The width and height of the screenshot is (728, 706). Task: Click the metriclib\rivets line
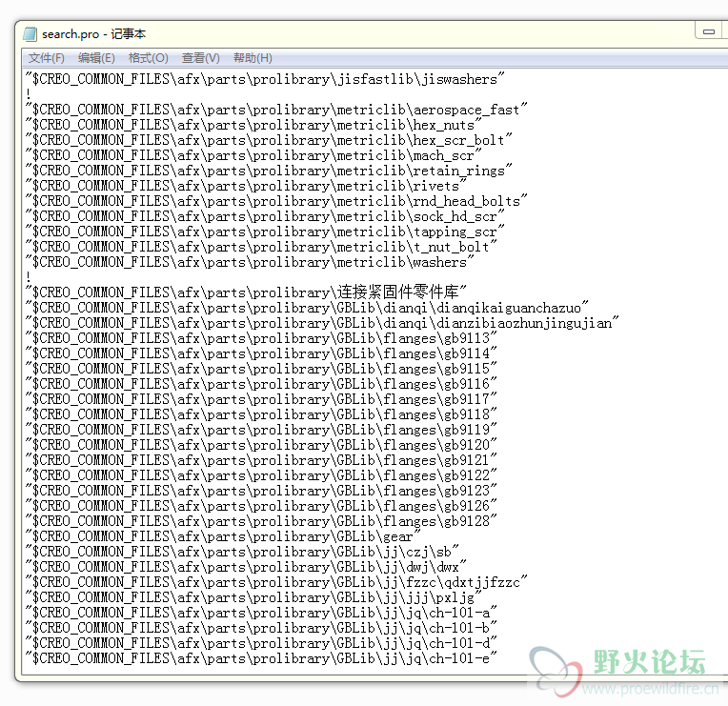246,186
